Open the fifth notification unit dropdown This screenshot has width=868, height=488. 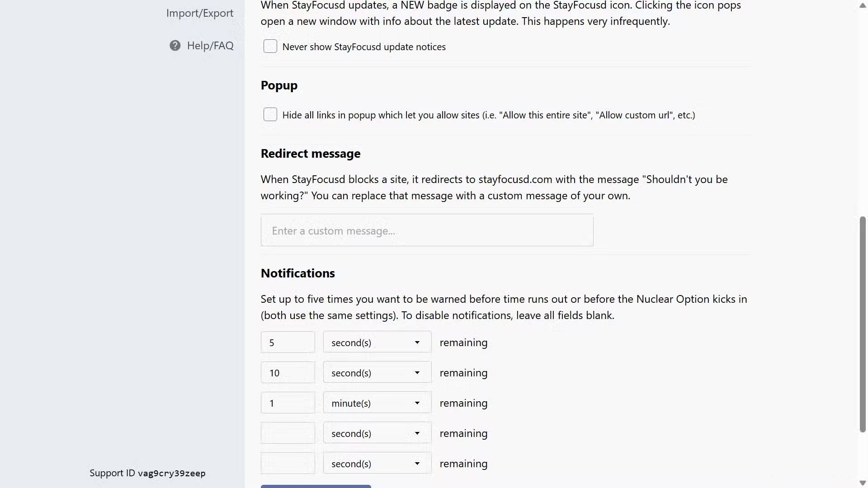[377, 464]
